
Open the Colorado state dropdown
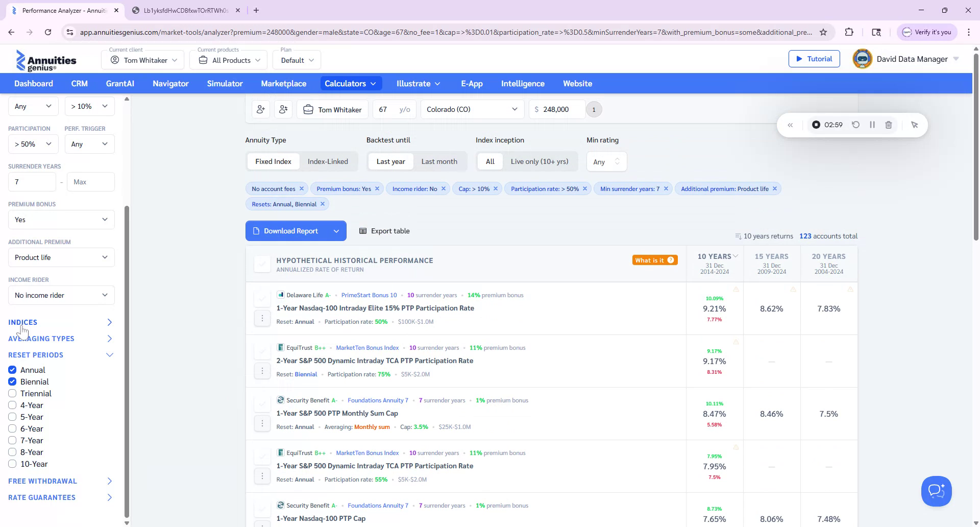(471, 109)
